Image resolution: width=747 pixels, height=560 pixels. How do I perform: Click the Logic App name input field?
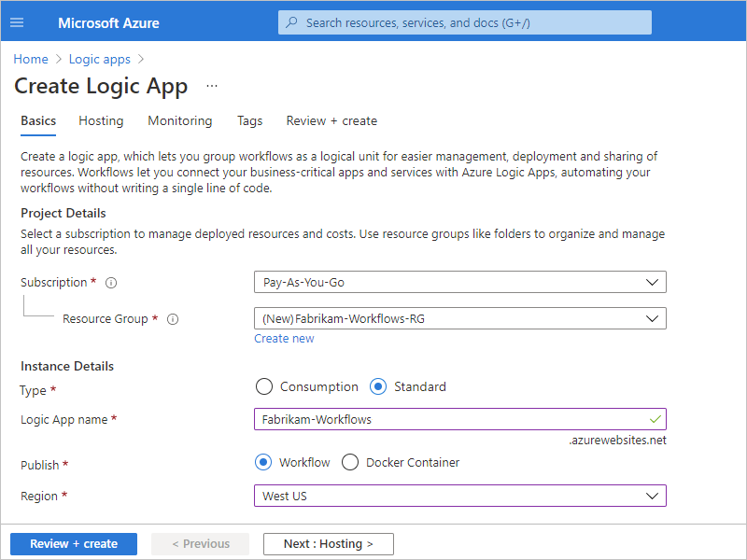[448, 420]
